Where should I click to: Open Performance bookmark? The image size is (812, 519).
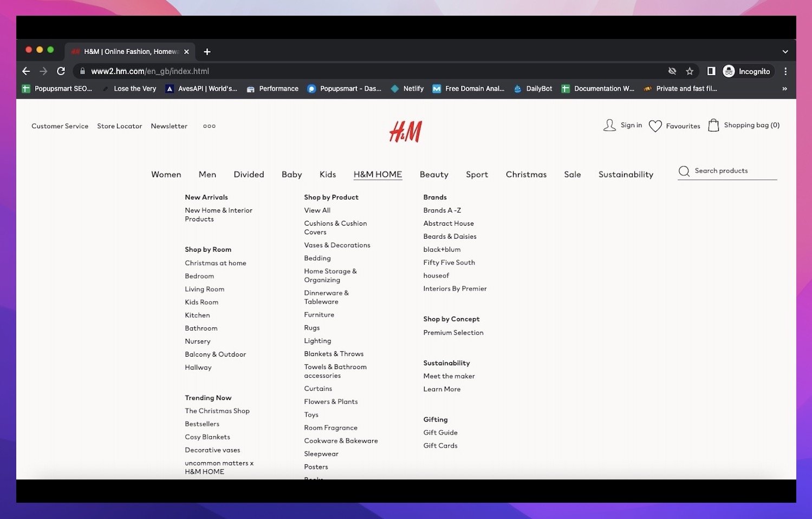[x=272, y=88]
